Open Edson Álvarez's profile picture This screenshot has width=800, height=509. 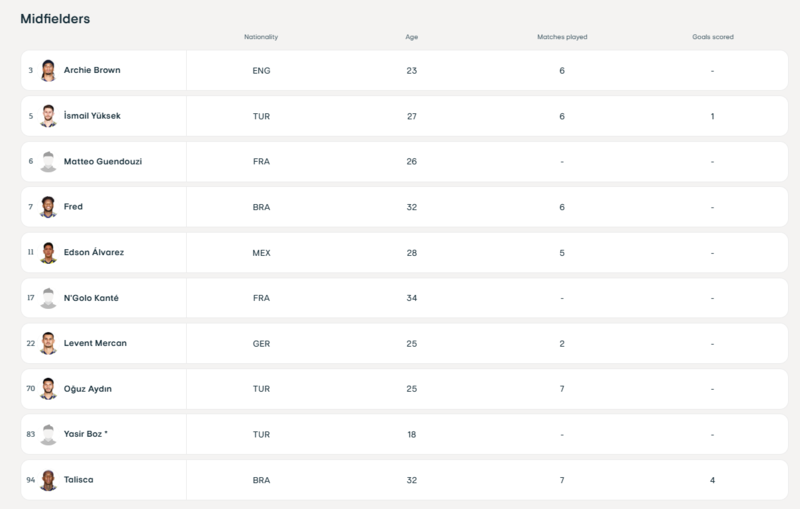point(48,253)
